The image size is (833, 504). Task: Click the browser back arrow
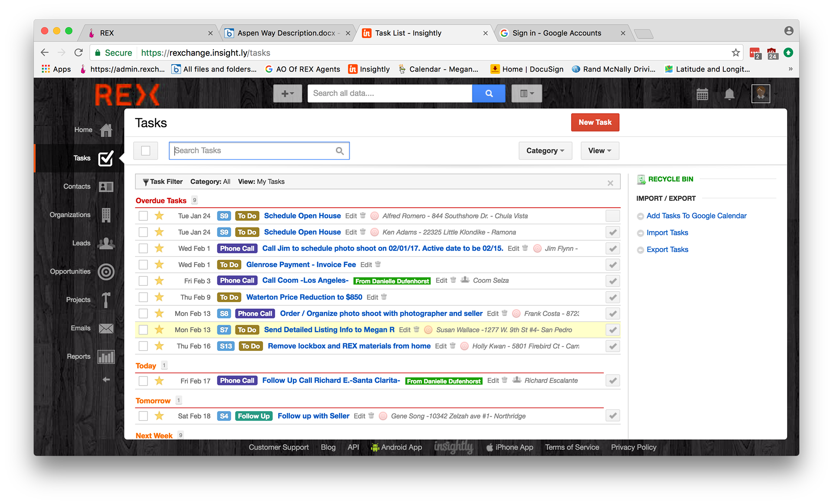45,52
